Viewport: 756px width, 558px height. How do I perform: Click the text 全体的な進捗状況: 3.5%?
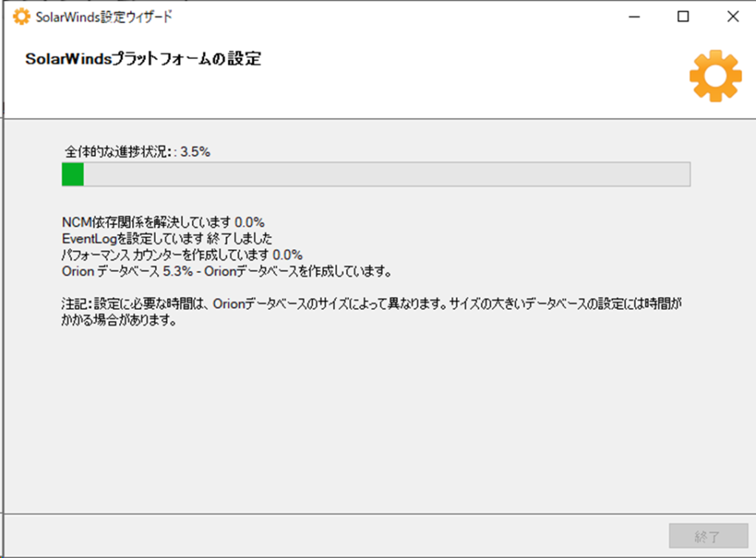[137, 152]
